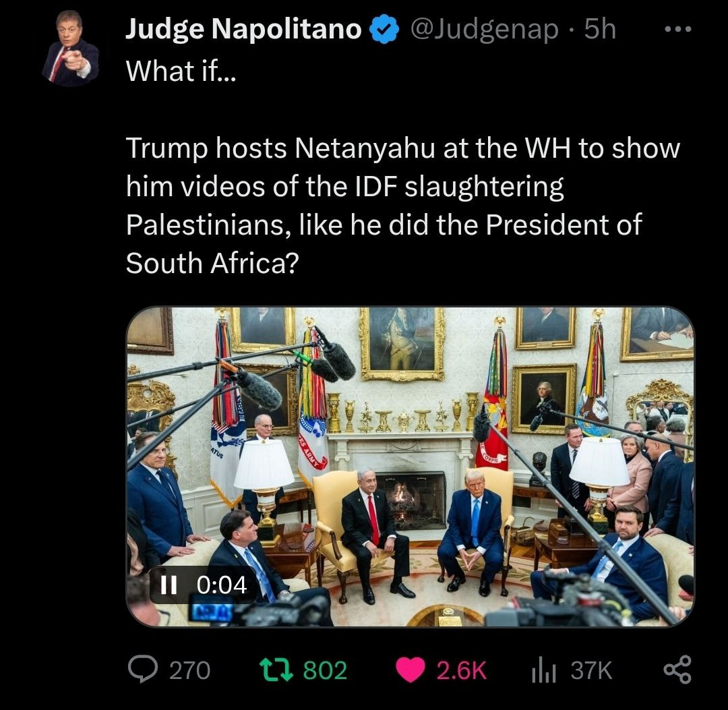
Task: Open the three-dot more options menu
Action: (678, 29)
